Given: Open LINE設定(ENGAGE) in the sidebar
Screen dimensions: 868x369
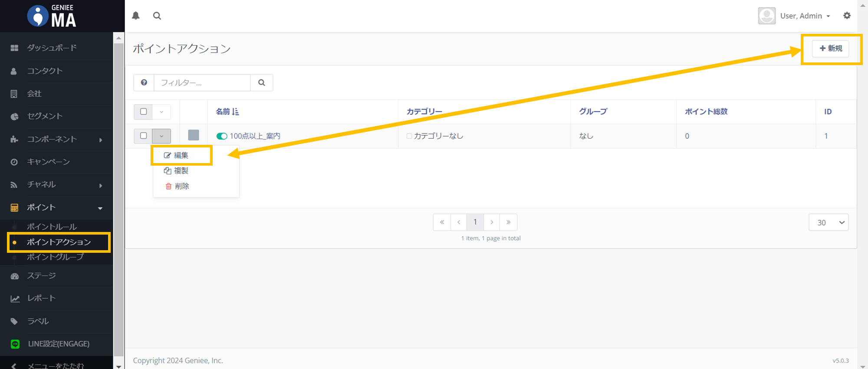Looking at the screenshot, I should pyautogui.click(x=58, y=344).
